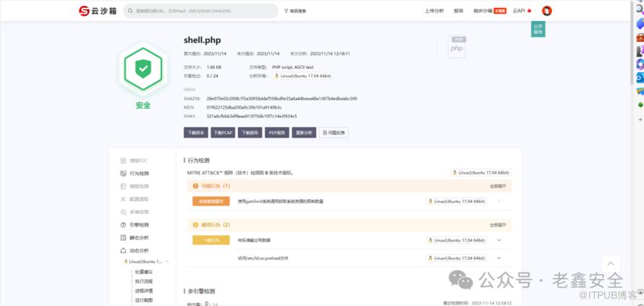Screen dimensions: 644x306
Task: Click the yellow 一般行为 tag
Action: (x=211, y=240)
